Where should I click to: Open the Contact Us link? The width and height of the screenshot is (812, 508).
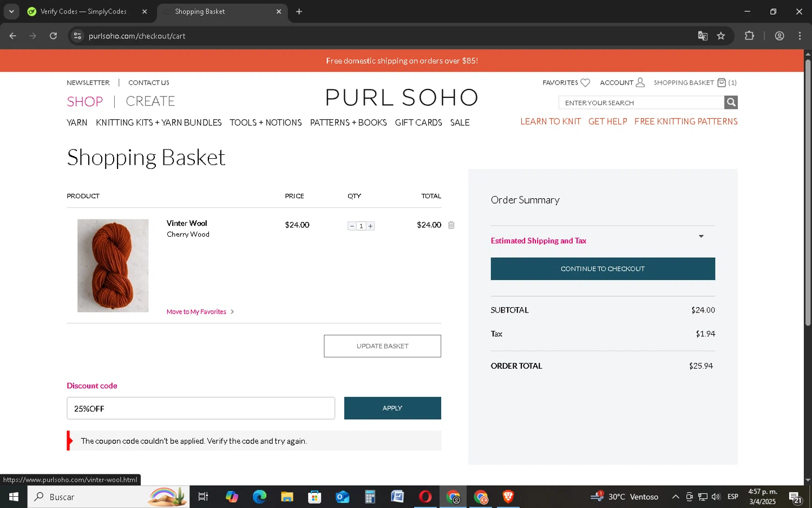pyautogui.click(x=149, y=83)
